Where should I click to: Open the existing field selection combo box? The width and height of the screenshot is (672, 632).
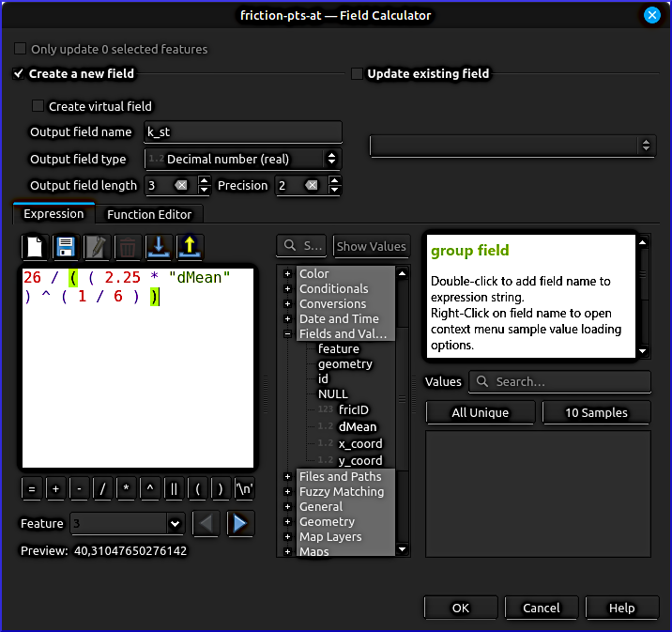[512, 146]
